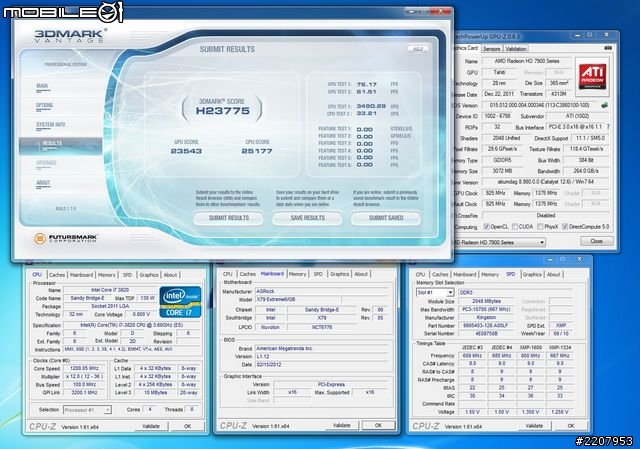Toggle the PhysX checkbox in GPU-Z
The height and width of the screenshot is (449, 640).
[540, 227]
